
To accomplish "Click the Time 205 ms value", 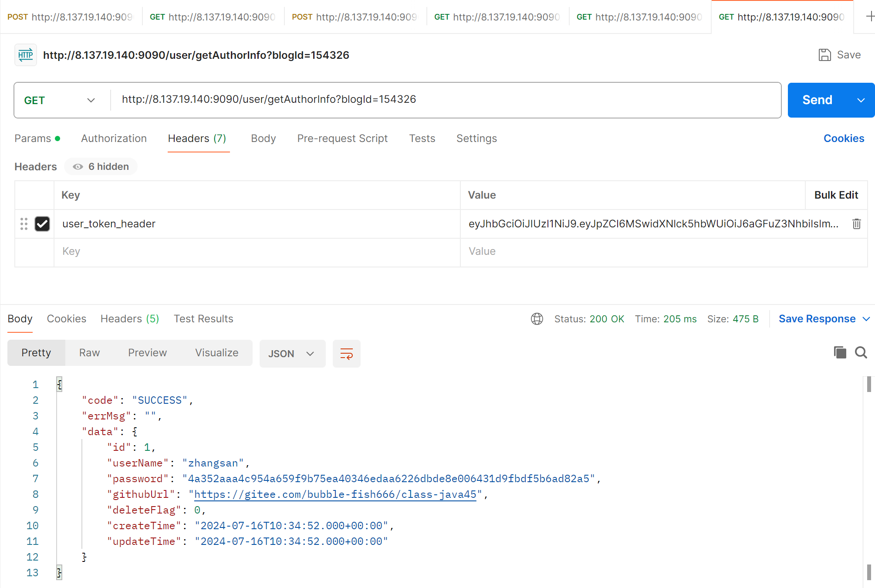I will click(680, 319).
